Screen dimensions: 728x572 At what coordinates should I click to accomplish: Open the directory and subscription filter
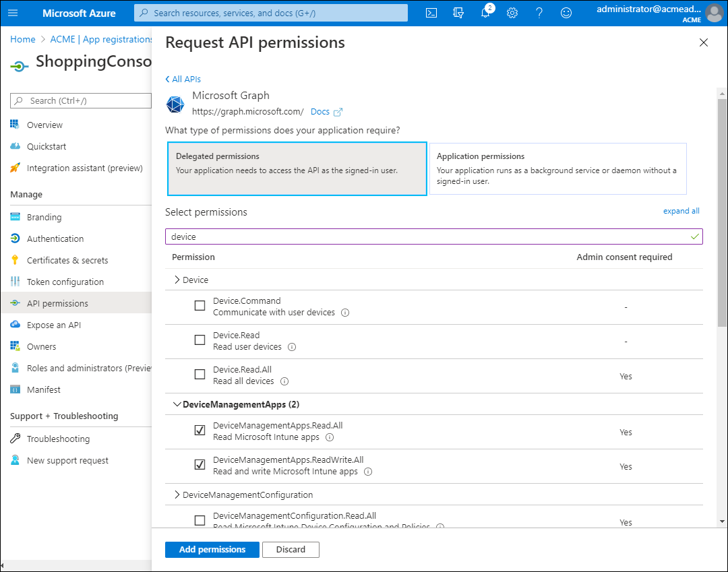[458, 13]
